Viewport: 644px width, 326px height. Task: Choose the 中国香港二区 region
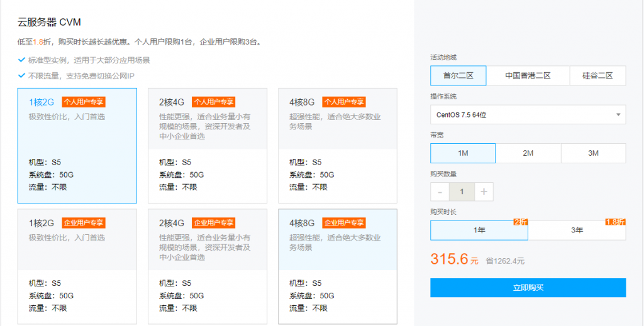528,75
